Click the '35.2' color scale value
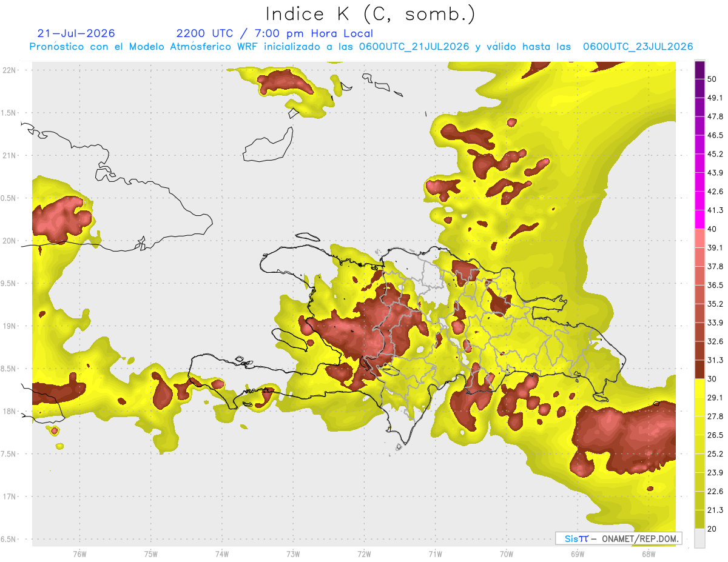Viewport: 728px width, 562px height. 715,304
